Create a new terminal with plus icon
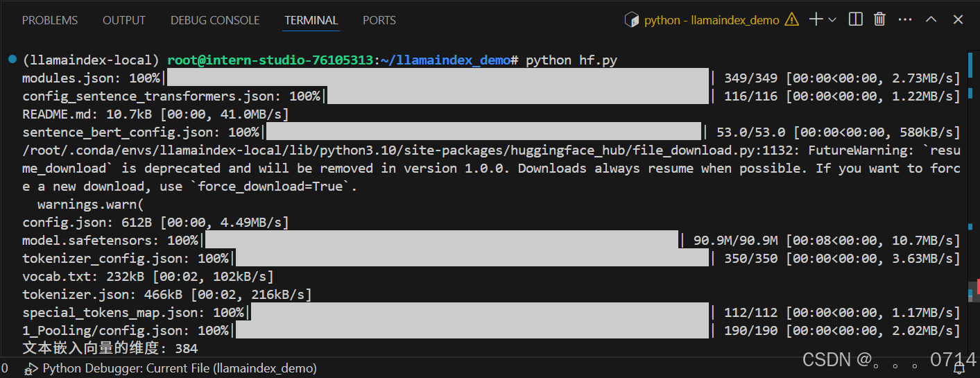Image resolution: width=980 pixels, height=378 pixels. click(816, 19)
